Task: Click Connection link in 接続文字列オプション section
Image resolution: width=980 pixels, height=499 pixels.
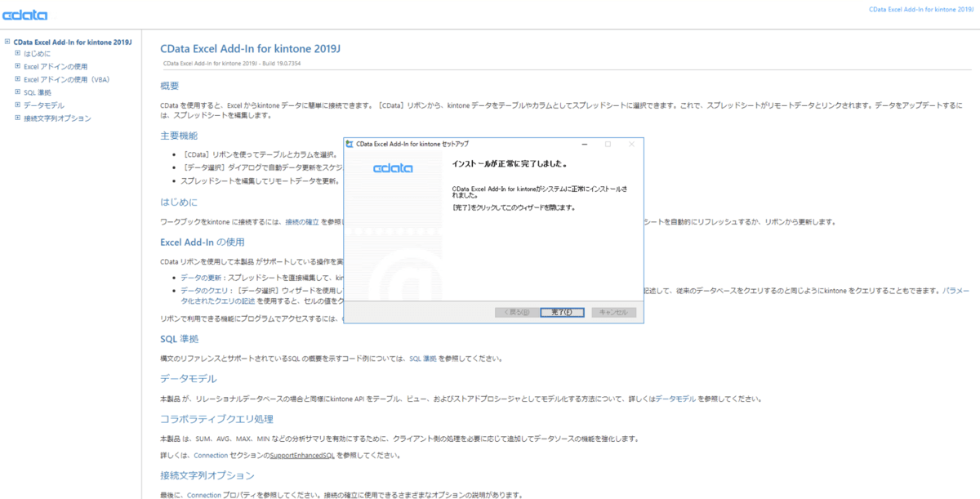Action: 204,495
